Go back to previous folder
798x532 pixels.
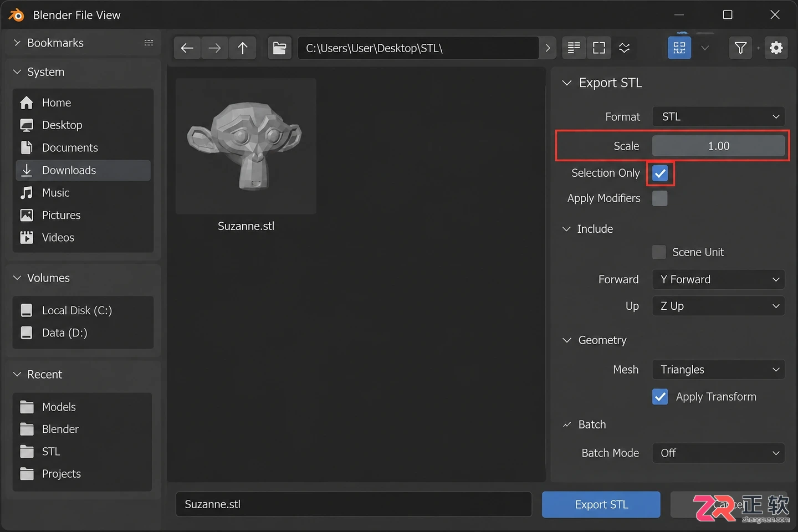pyautogui.click(x=187, y=48)
